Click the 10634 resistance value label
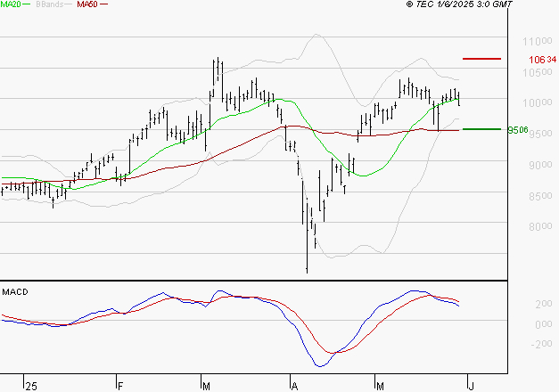Viewport: 559px width, 392px height. (536, 60)
